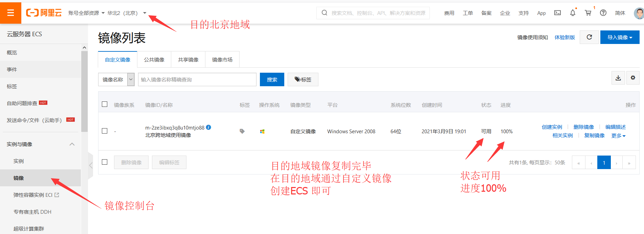Open column settings gear icon
This screenshot has width=644, height=234.
pyautogui.click(x=633, y=78)
